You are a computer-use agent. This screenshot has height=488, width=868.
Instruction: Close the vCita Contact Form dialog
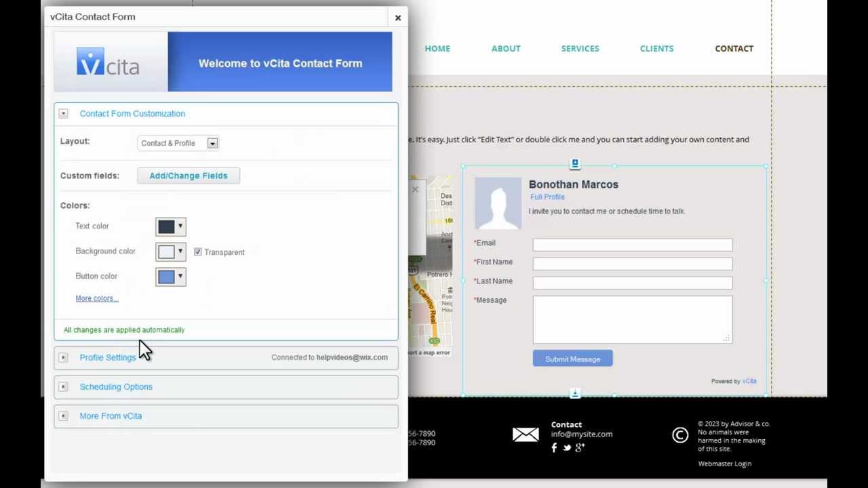coord(398,18)
